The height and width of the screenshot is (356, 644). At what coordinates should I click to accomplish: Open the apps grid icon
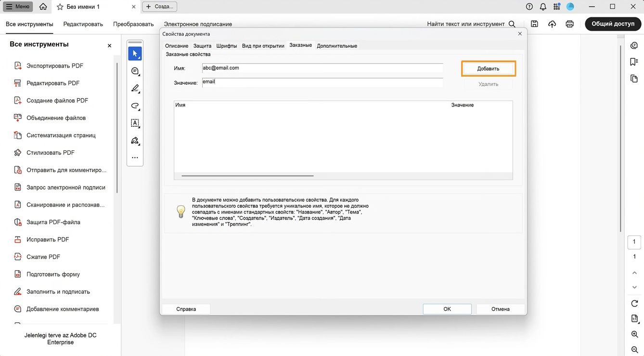pyautogui.click(x=557, y=7)
